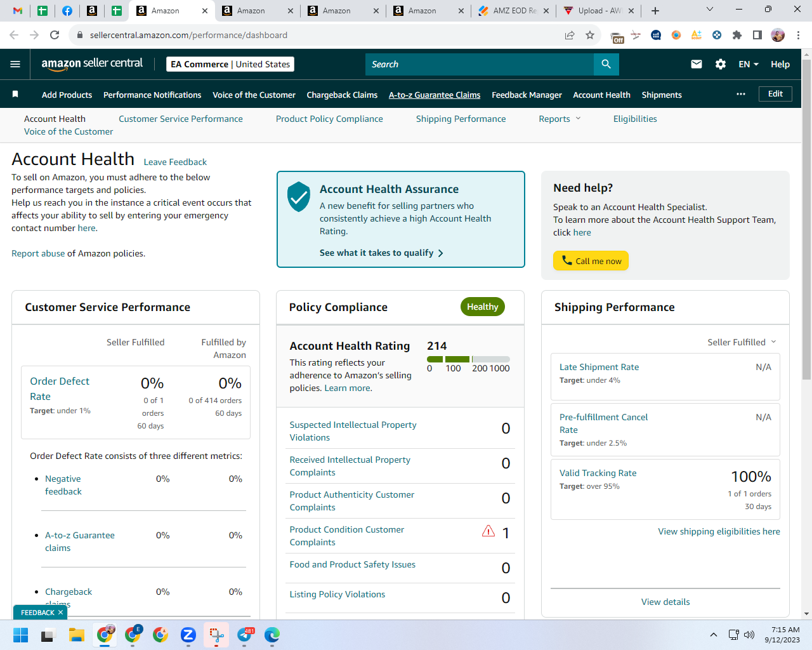Open a new browser tab

click(x=655, y=11)
